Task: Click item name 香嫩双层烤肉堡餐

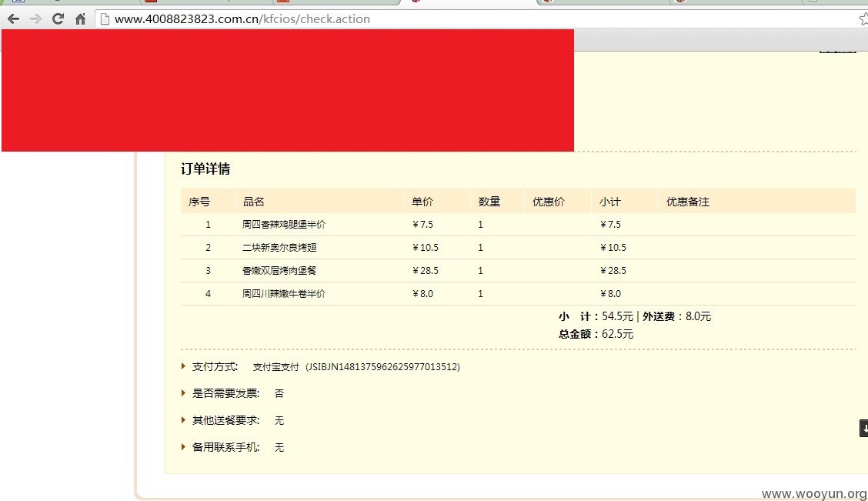Action: [279, 271]
